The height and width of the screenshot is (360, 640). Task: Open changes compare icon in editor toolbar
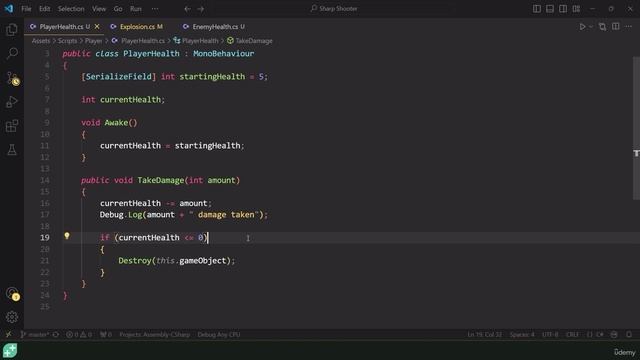click(x=602, y=27)
